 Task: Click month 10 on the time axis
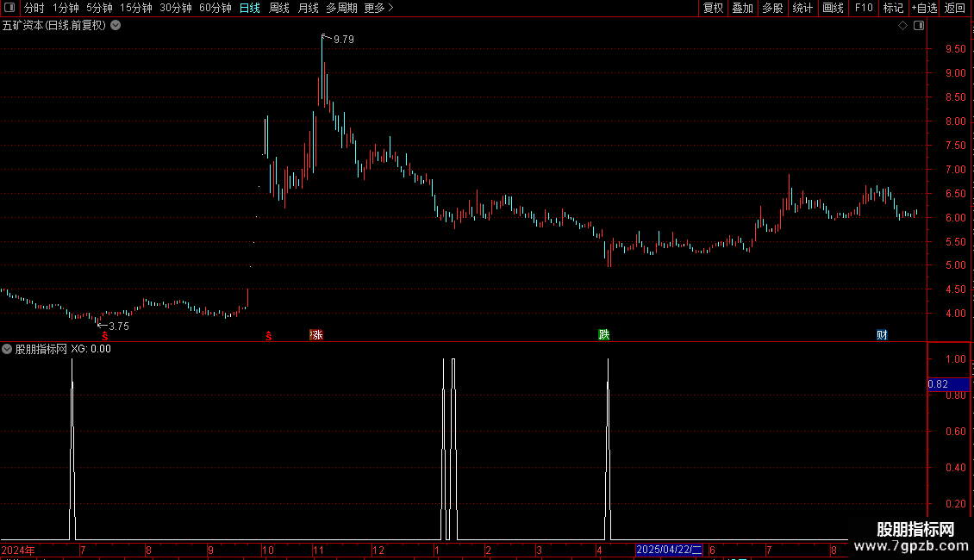pos(268,550)
